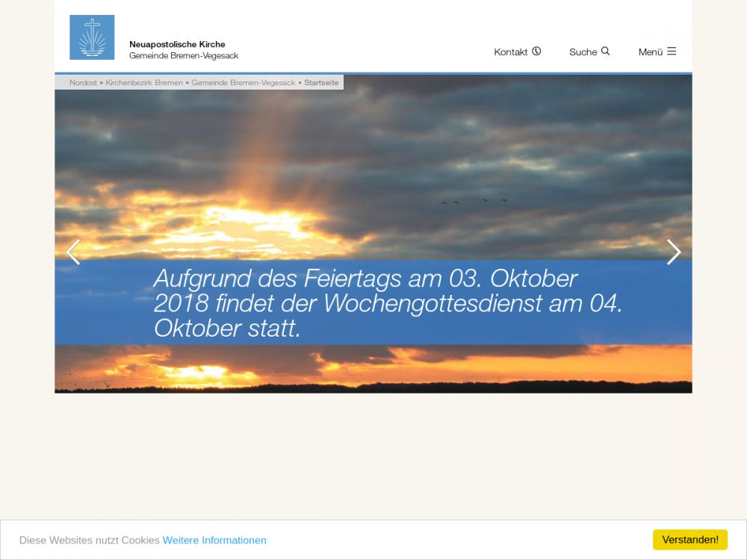This screenshot has height=560, width=747.
Task: Open the hamburger menu icon
Action: 672,52
